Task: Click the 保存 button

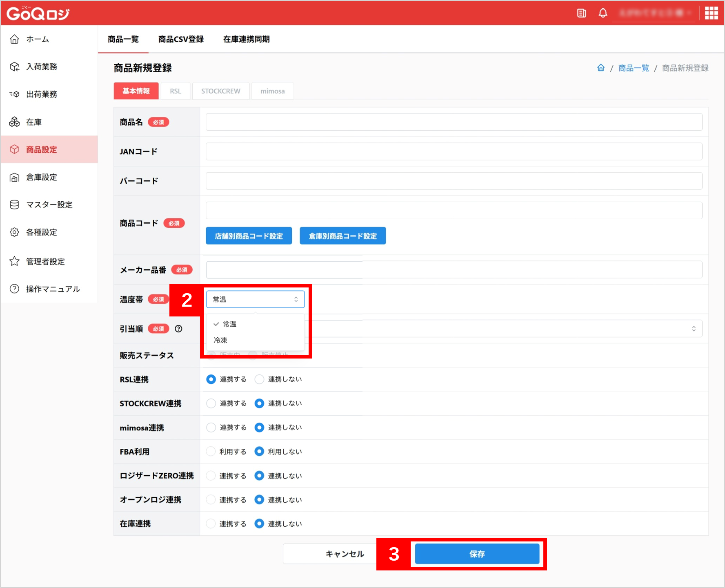Action: click(x=477, y=554)
